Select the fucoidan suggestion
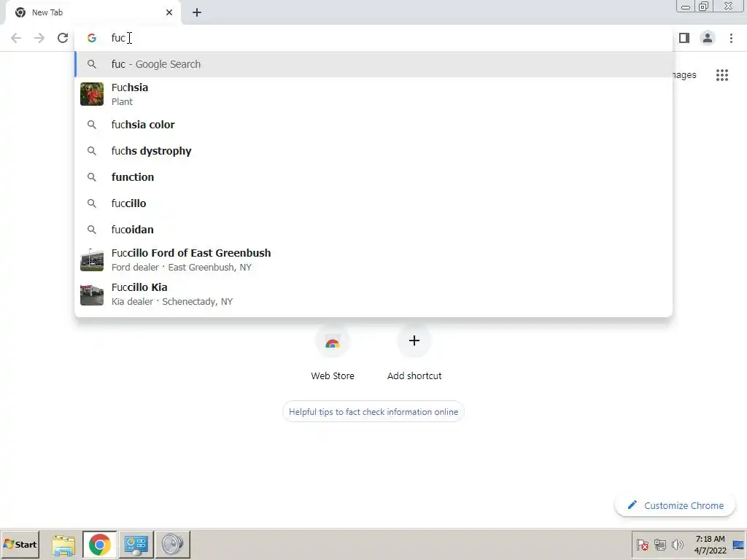Viewport: 747px width, 560px height. click(x=373, y=230)
